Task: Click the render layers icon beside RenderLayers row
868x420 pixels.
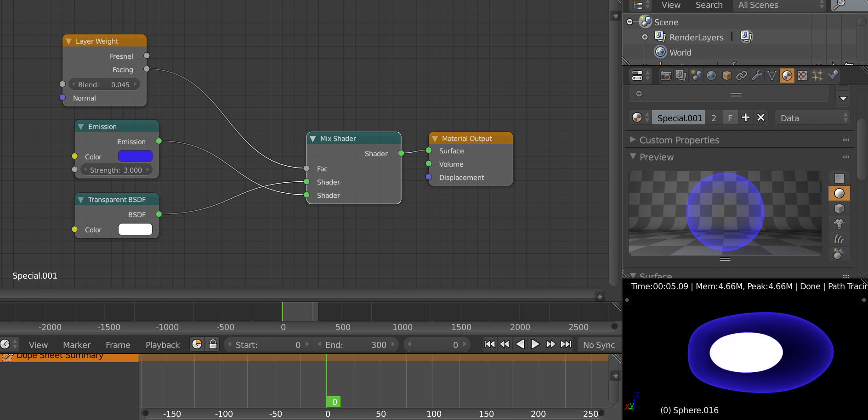Action: tap(746, 37)
